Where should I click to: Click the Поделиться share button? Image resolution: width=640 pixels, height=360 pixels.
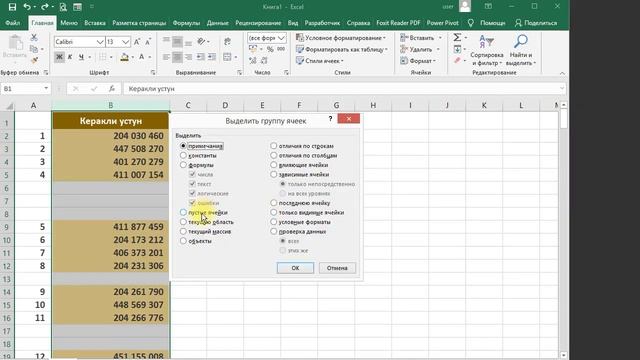pos(536,23)
